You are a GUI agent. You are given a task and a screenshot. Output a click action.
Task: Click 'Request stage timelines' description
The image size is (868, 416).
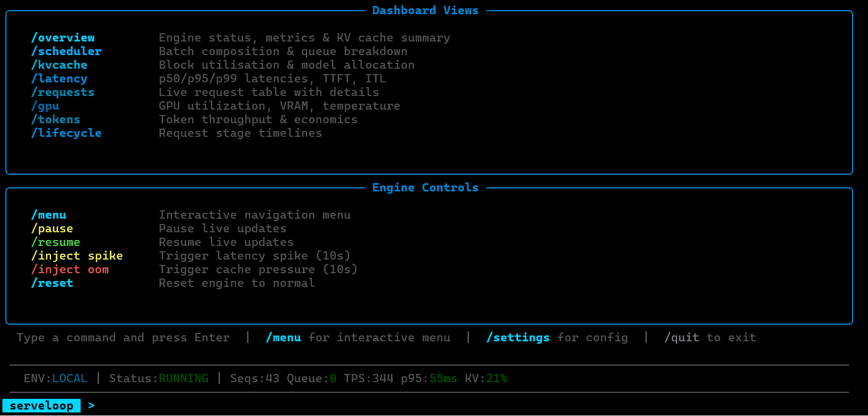(x=241, y=133)
